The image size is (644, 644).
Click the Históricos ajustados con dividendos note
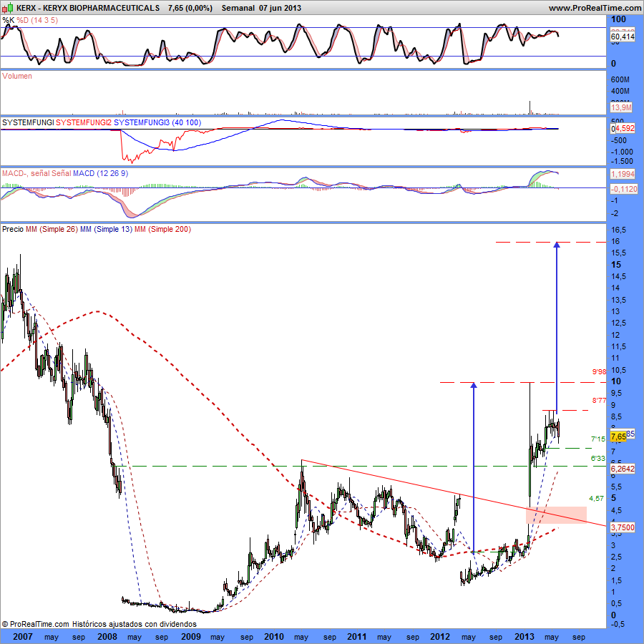click(135, 624)
